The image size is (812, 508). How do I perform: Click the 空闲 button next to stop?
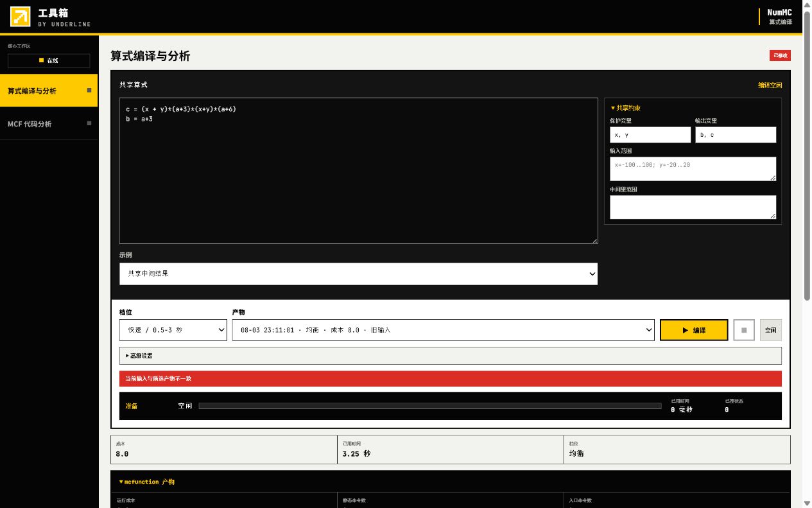(771, 330)
